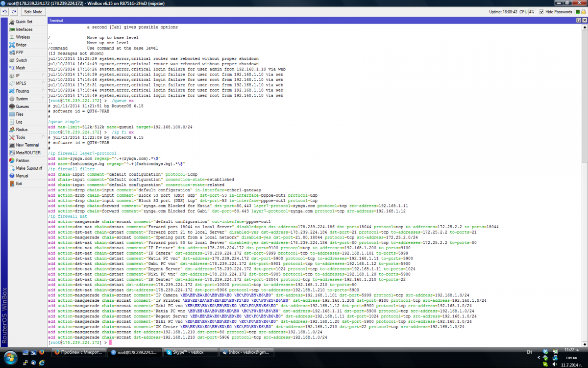Open Quick Set from sidebar

[24, 22]
